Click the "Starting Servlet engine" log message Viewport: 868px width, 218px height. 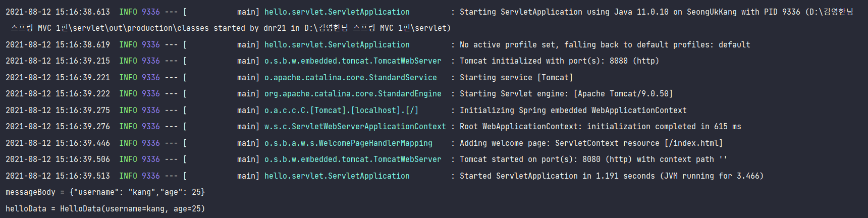(566, 94)
